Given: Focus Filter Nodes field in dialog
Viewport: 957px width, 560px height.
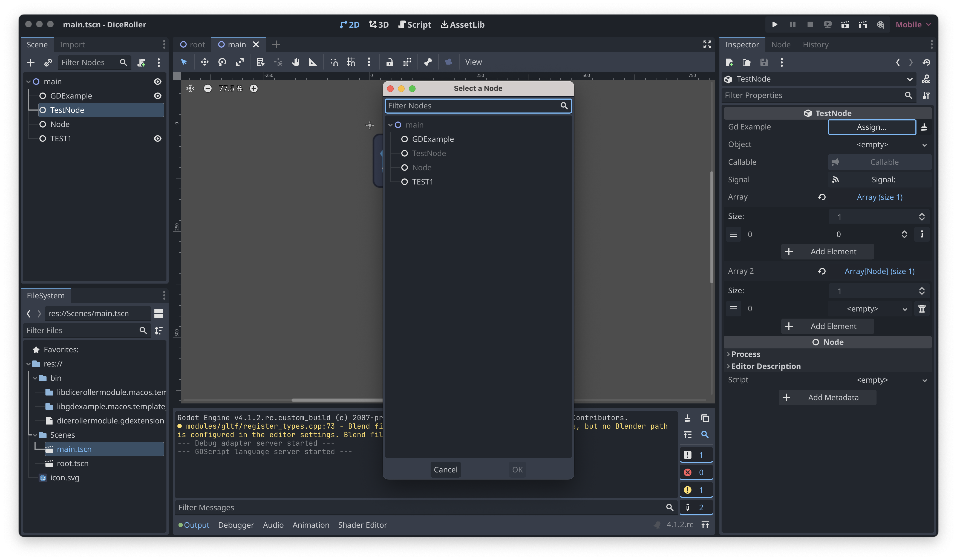Looking at the screenshot, I should tap(478, 106).
